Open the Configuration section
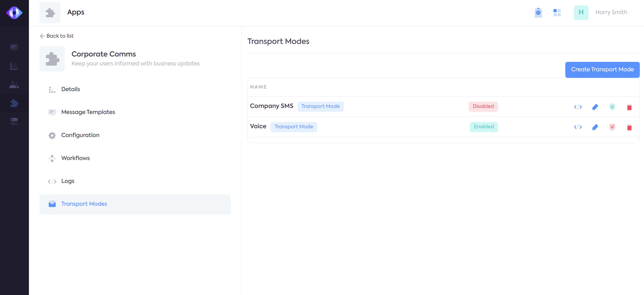Image resolution: width=644 pixels, height=295 pixels. click(x=80, y=135)
